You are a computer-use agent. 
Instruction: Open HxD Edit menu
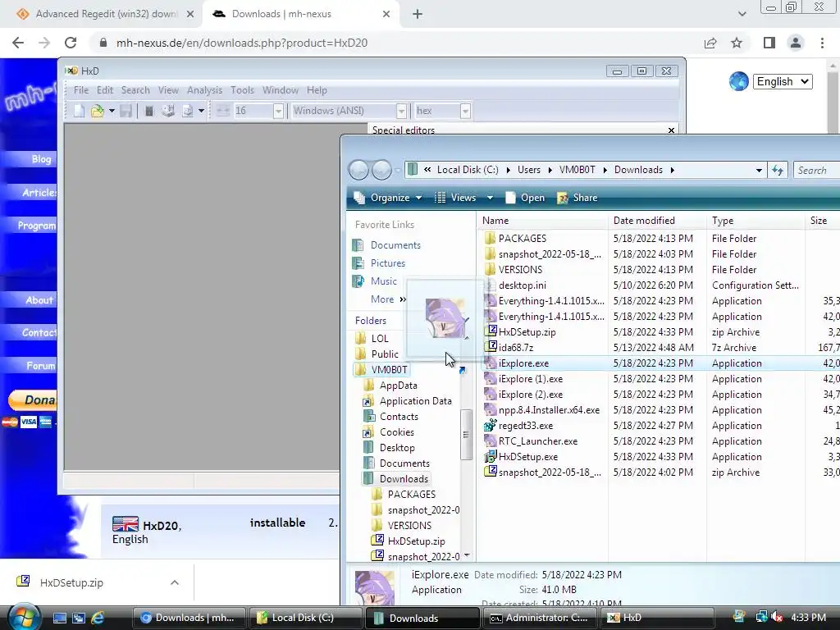point(104,90)
